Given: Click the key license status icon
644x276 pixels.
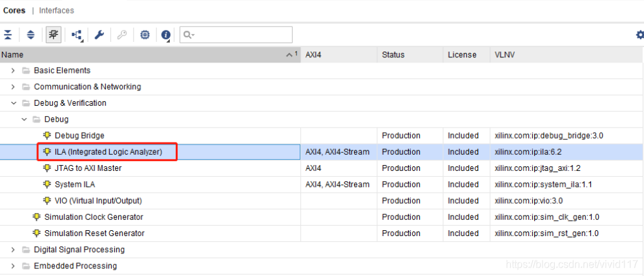Looking at the screenshot, I should 122,35.
